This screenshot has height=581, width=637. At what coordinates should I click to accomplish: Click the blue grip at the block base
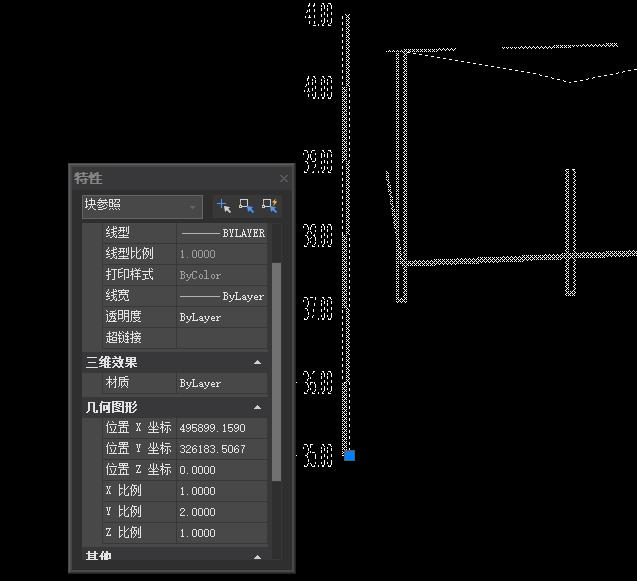349,455
